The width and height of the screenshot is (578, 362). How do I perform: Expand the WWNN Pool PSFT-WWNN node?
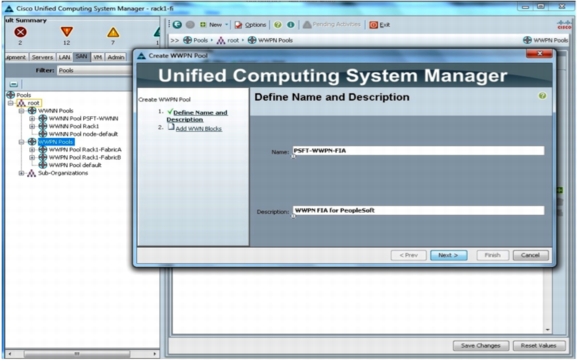pyautogui.click(x=32, y=118)
